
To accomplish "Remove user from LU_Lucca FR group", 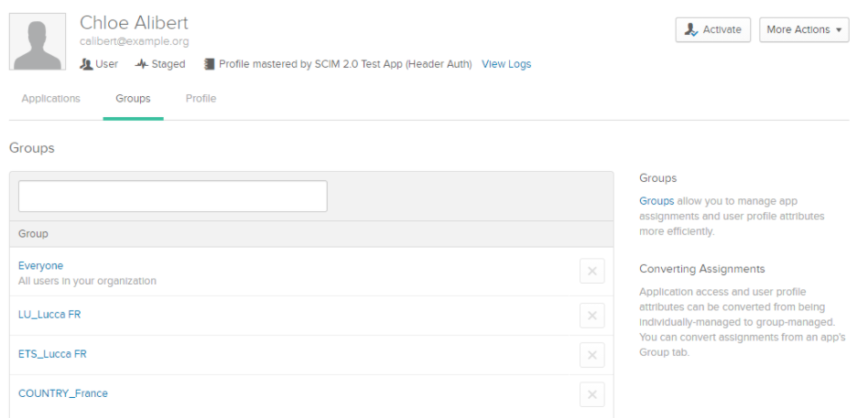I will (x=591, y=316).
